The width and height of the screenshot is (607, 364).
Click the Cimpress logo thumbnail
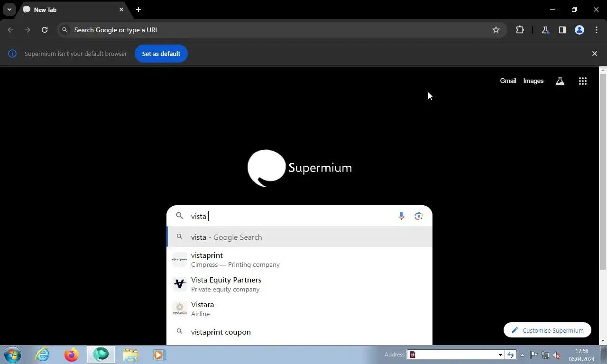(x=180, y=260)
